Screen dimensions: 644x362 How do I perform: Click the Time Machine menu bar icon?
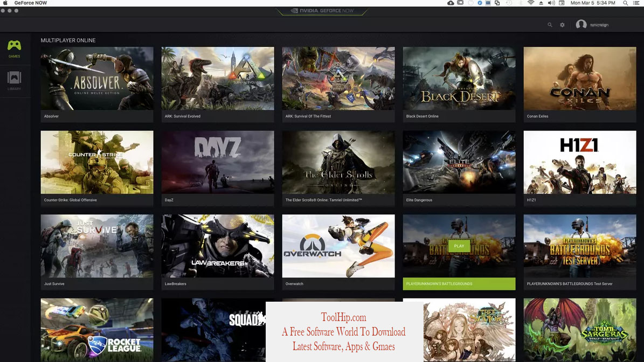(x=509, y=3)
